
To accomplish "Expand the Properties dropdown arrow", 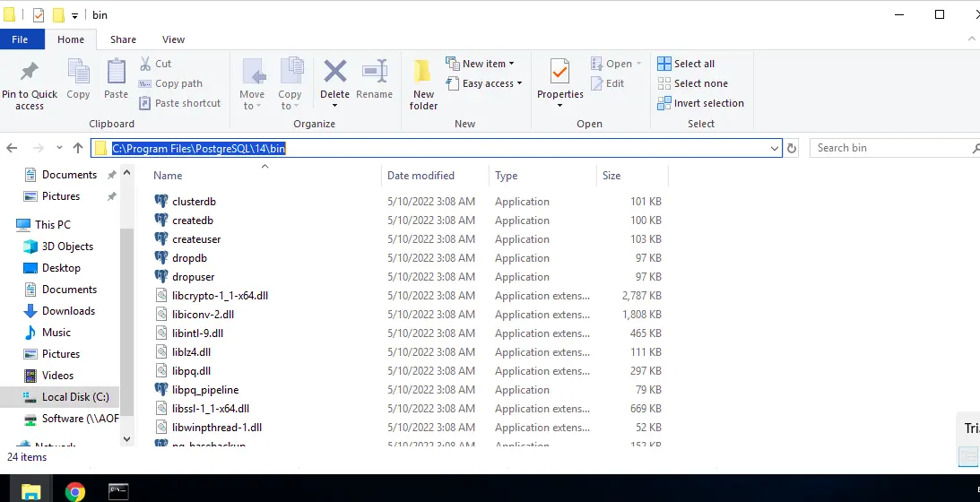I will 560,106.
